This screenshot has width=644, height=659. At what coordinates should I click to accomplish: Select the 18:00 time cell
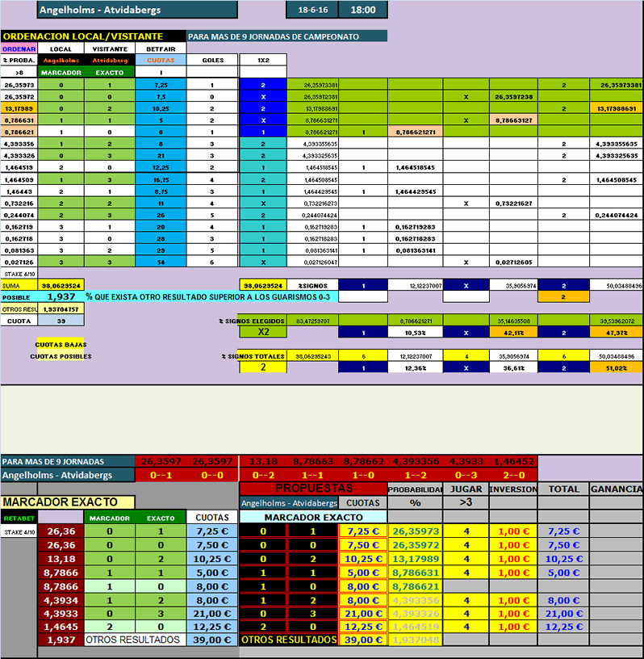coord(363,10)
